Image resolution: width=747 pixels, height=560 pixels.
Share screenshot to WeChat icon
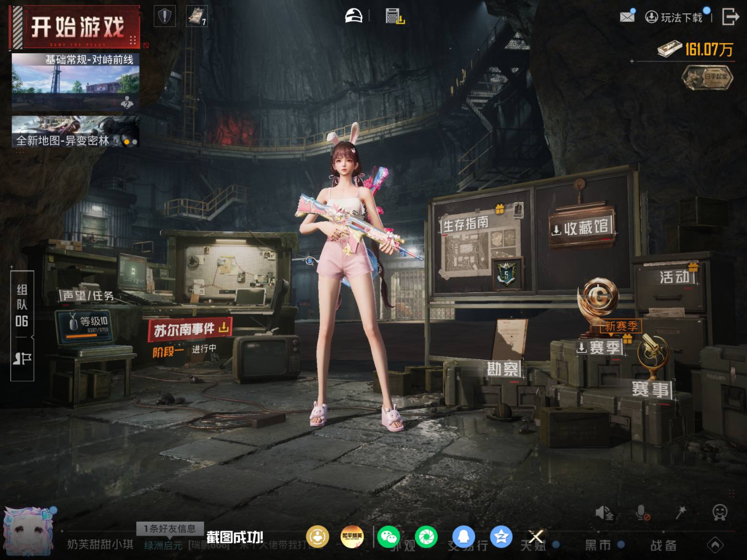coord(388,537)
